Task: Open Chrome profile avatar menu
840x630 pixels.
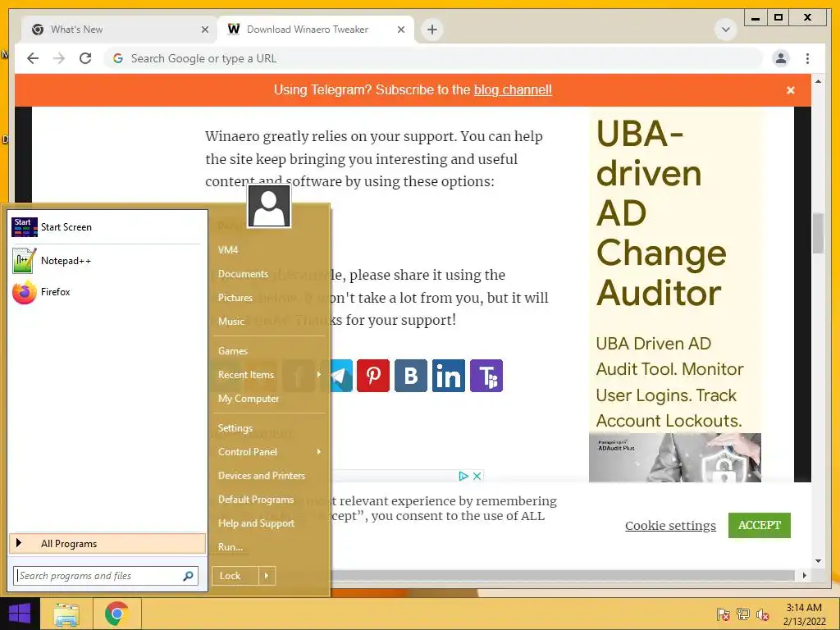Action: point(781,58)
